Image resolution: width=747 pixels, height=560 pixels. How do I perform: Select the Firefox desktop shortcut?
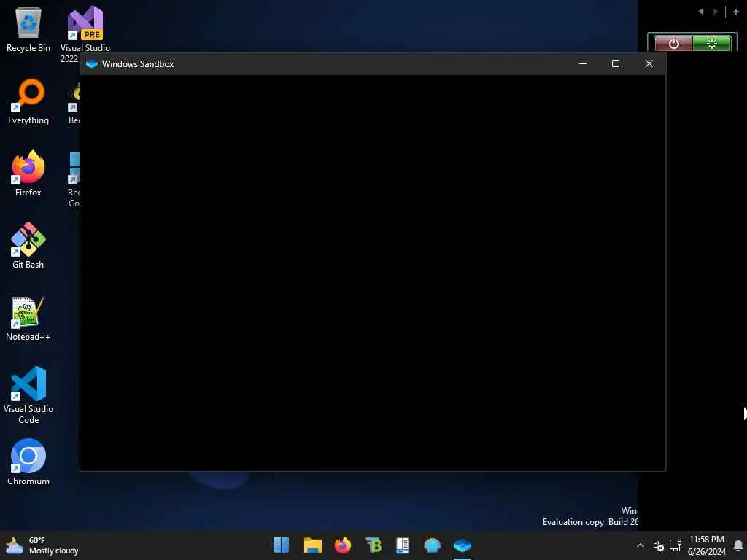pos(28,174)
